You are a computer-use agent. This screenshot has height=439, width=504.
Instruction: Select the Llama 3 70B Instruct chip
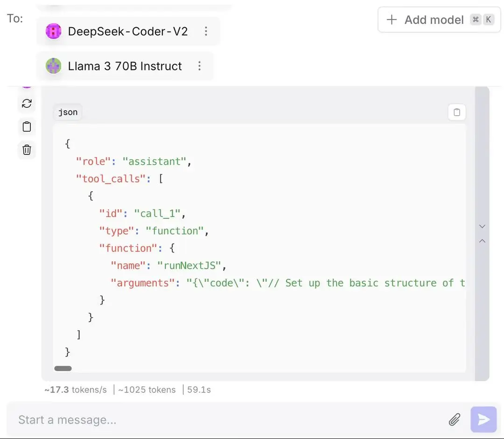125,66
